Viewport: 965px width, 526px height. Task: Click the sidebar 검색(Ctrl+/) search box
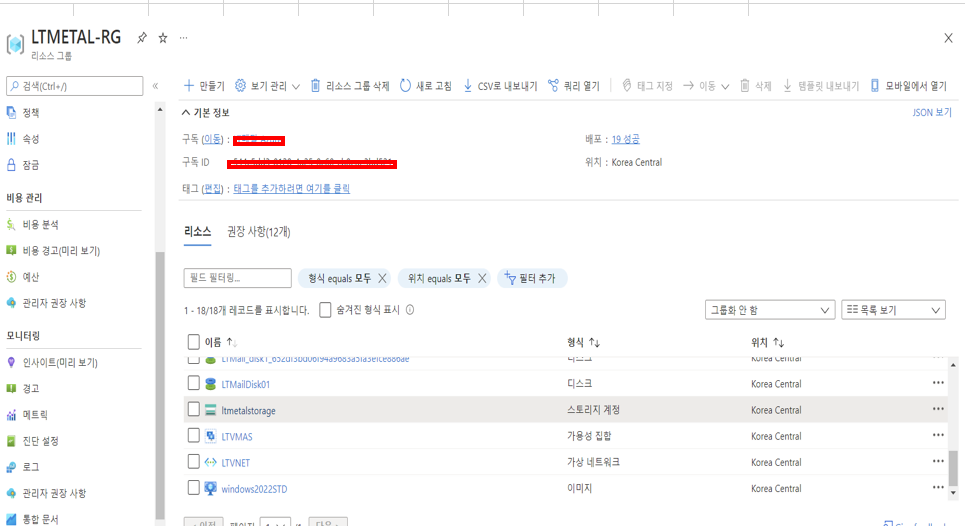(x=74, y=86)
